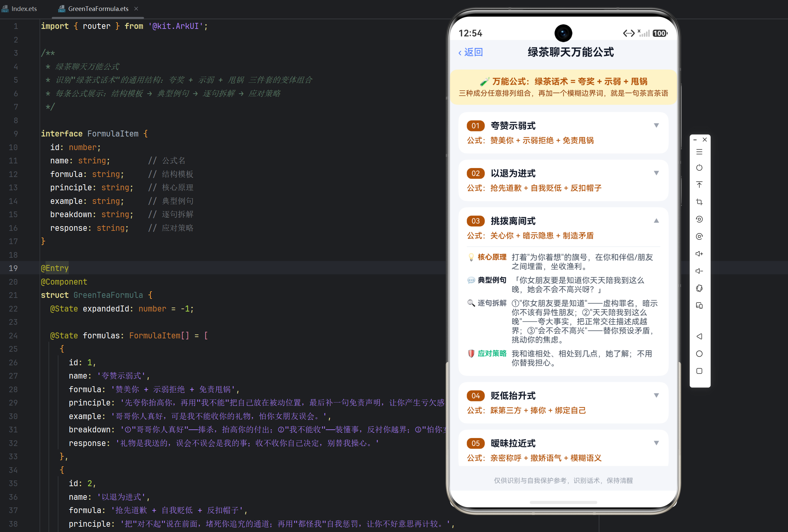Click the orange 05 number badge
The height and width of the screenshot is (532, 788).
[x=476, y=443]
